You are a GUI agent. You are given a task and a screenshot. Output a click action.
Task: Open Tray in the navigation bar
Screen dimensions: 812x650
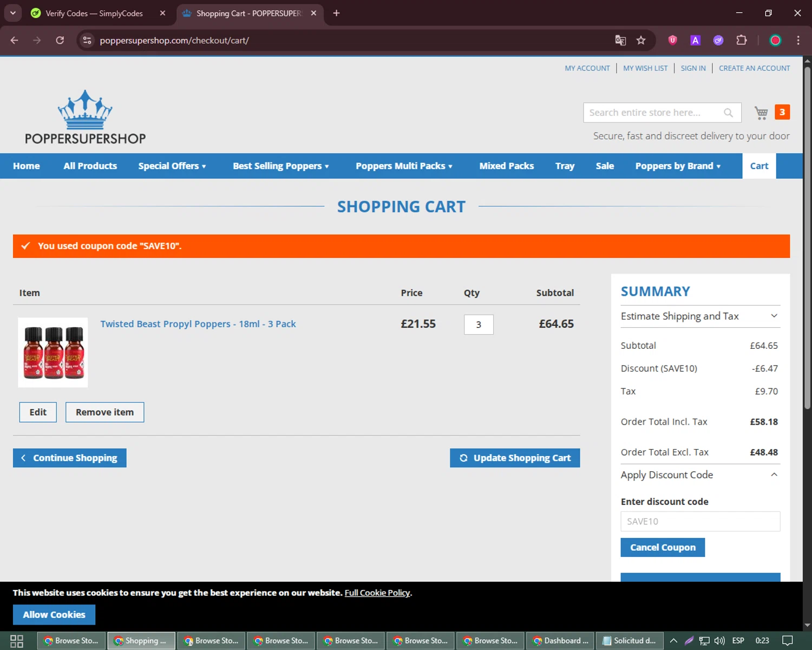(x=565, y=166)
